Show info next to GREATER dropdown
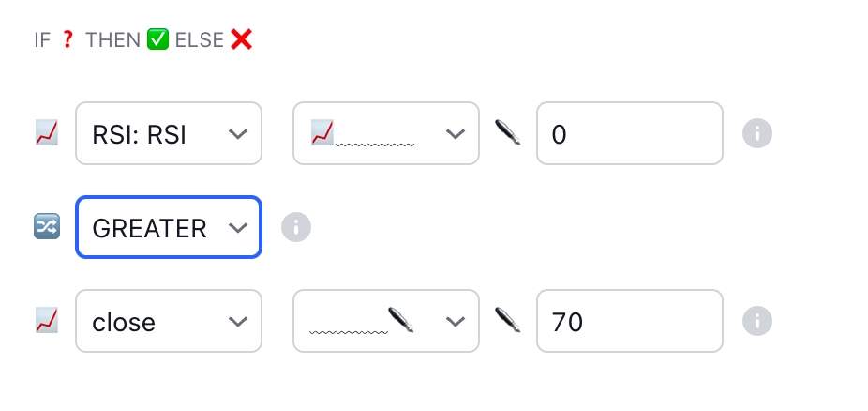The width and height of the screenshot is (868, 411). [296, 227]
